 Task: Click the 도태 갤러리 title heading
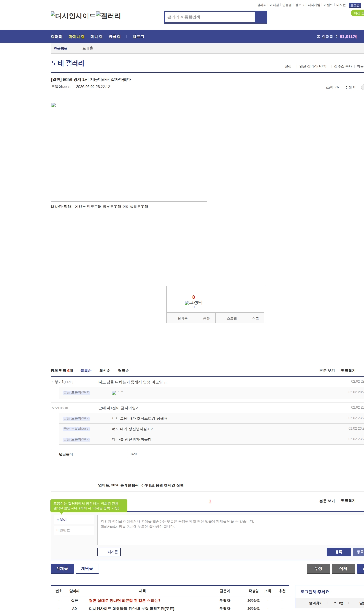pos(68,63)
